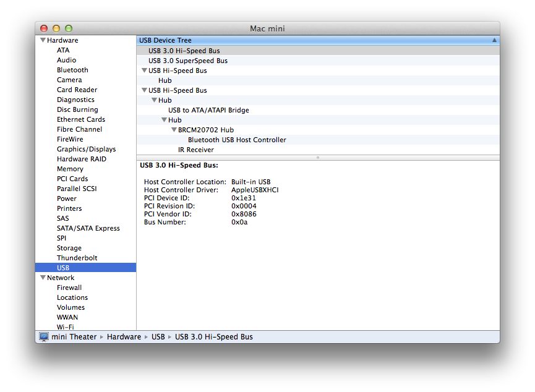
Task: Open SATA/SATA Express information
Action: tap(88, 228)
